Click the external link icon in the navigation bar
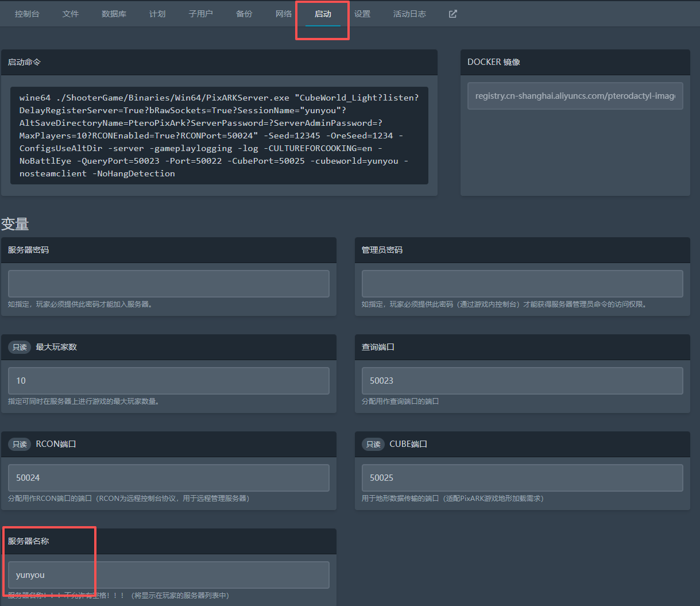Screen dimensions: 700x606 453,14
